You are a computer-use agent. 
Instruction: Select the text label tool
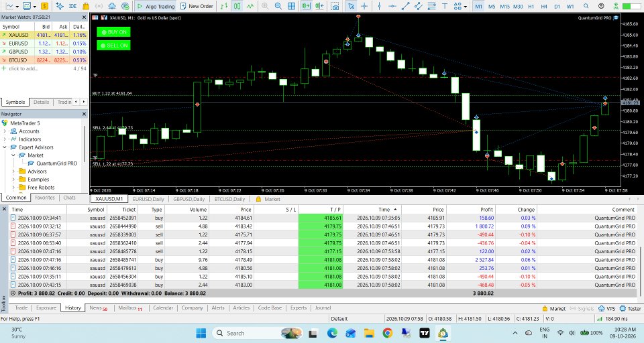pos(444,6)
